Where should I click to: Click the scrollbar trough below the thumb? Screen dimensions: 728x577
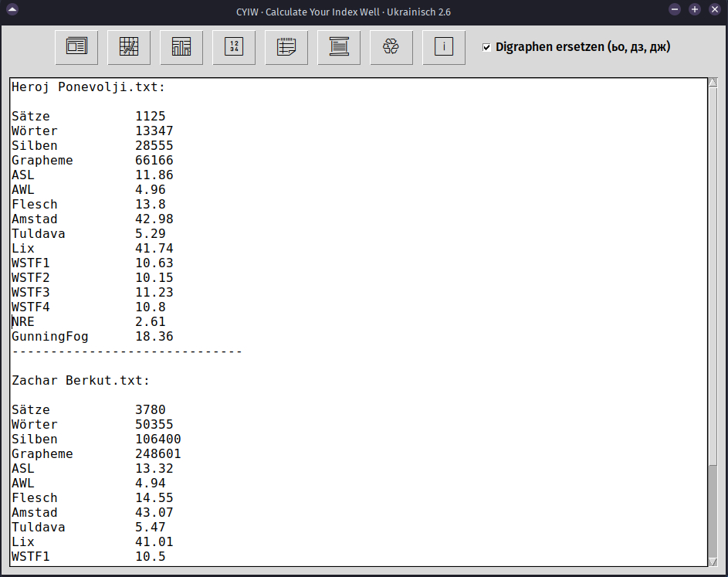click(x=713, y=510)
